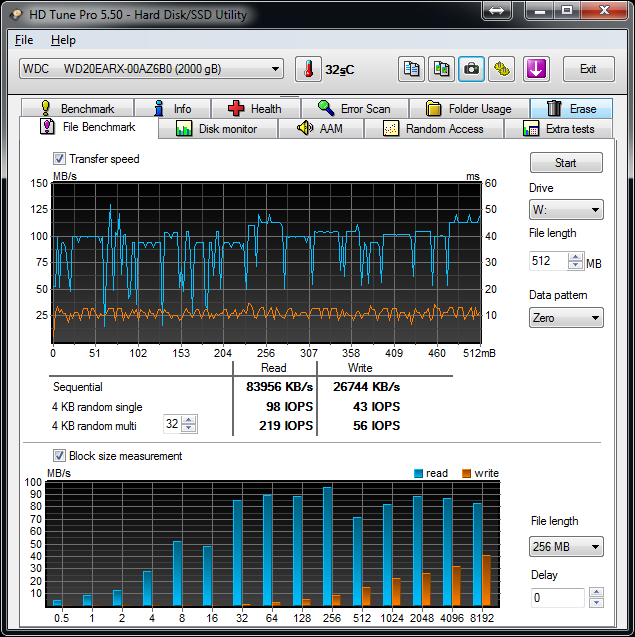Copy screenshot to clipboard icon
The height and width of the screenshot is (637, 635).
pos(441,69)
